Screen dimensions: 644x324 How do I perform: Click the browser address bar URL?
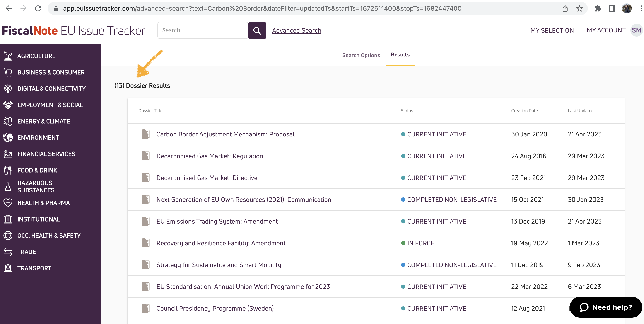[x=262, y=9]
